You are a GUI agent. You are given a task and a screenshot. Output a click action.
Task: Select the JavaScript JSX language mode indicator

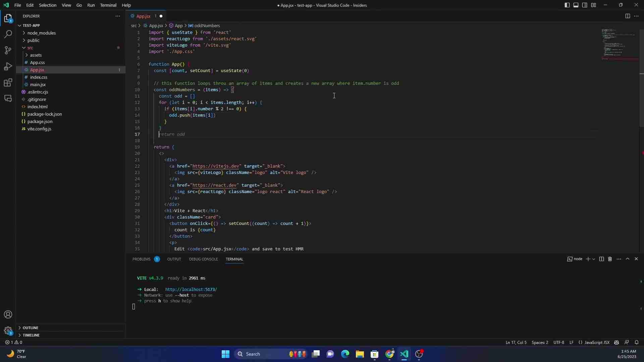tap(597, 342)
